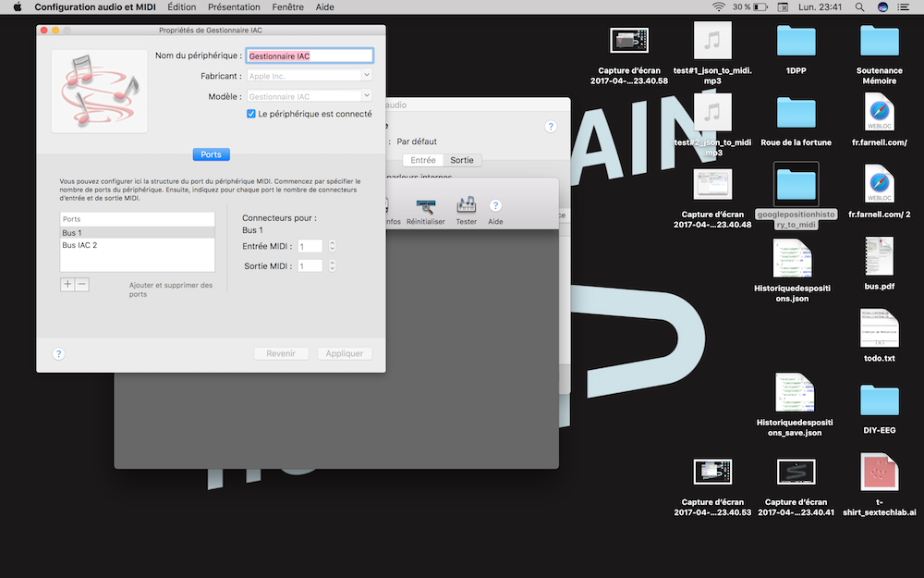Click the plus button to add a port
The width and height of the screenshot is (924, 578).
67,285
